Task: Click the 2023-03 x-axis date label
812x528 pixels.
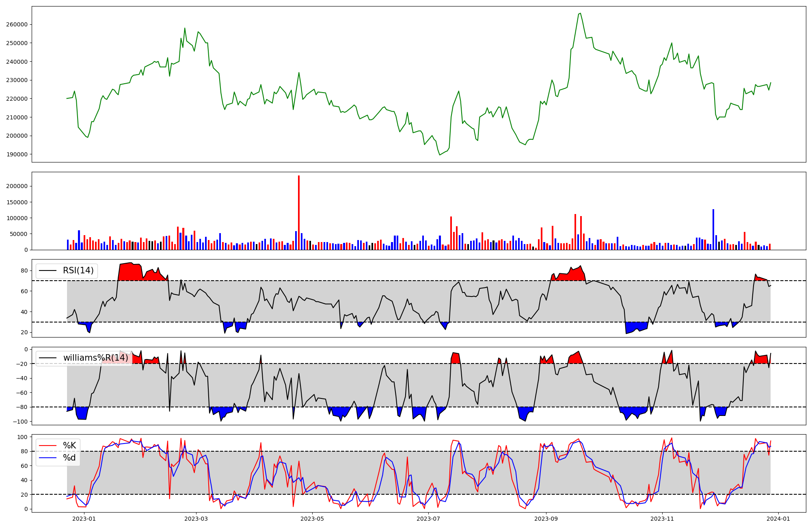Action: click(196, 519)
